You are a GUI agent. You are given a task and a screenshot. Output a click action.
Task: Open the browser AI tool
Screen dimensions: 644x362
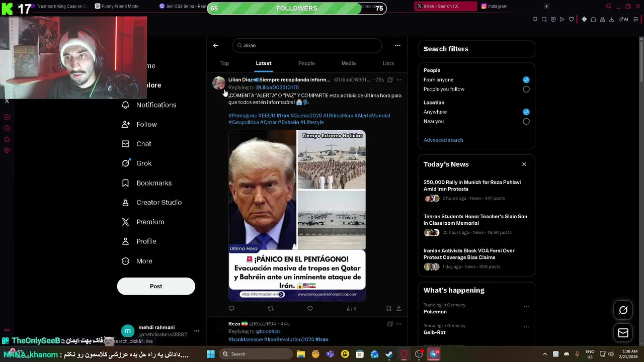click(623, 19)
